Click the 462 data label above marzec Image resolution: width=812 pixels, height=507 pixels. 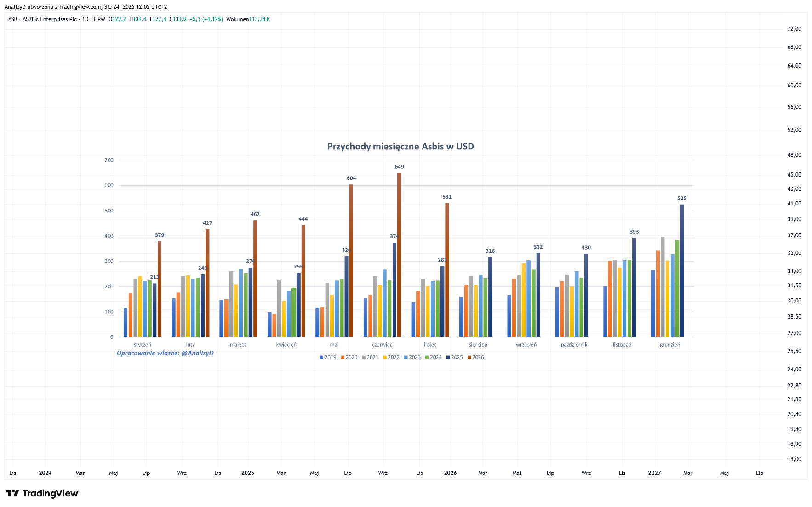[x=255, y=214]
